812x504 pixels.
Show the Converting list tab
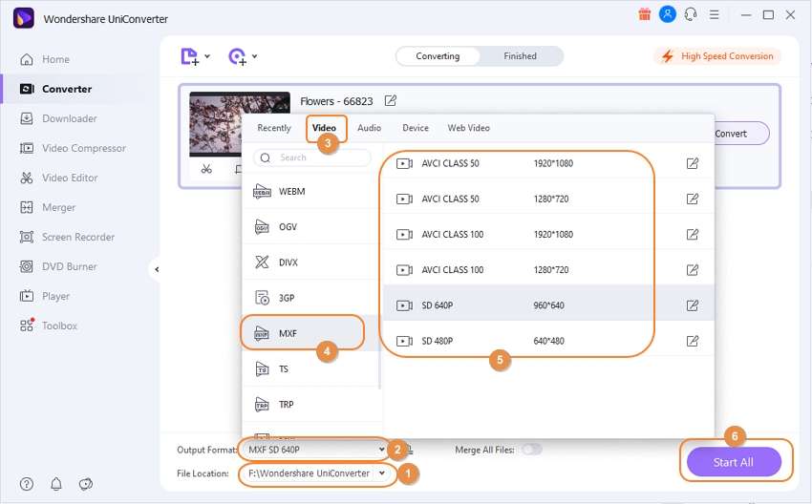pos(438,56)
